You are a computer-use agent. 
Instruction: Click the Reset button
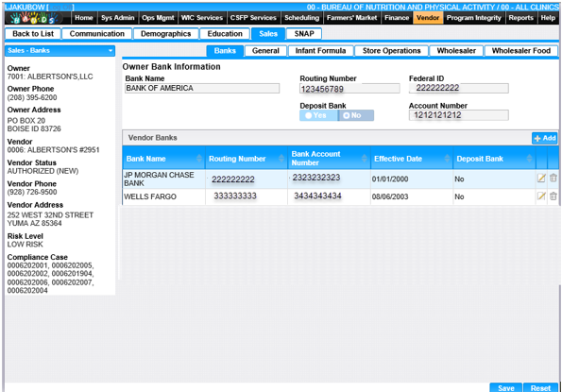540,387
